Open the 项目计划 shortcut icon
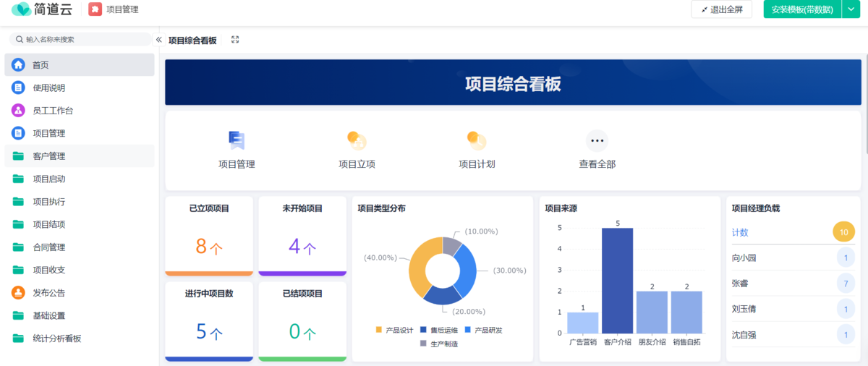The image size is (868, 366). tap(477, 140)
